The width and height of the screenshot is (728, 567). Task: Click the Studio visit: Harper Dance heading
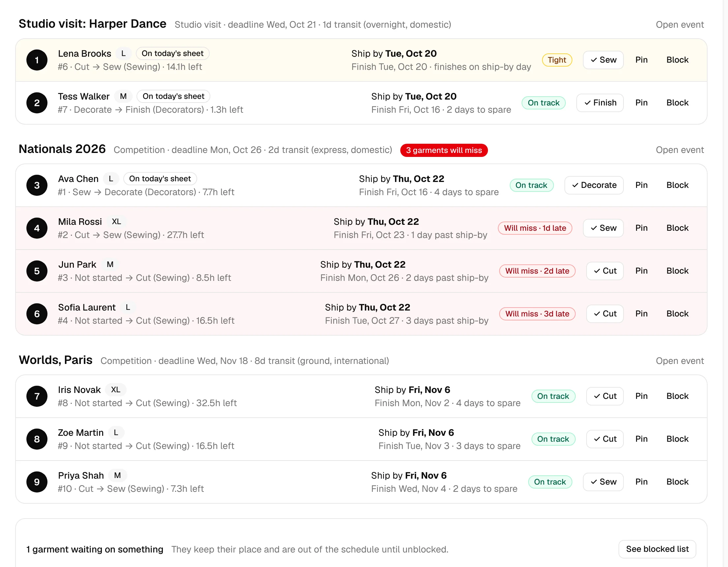[92, 24]
